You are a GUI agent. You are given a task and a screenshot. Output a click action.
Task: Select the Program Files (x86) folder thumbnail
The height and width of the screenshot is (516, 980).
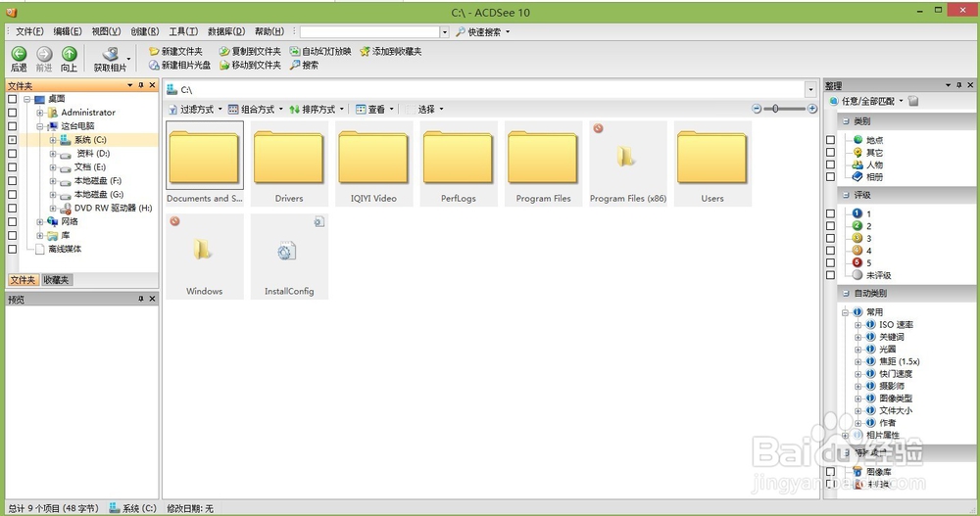click(x=628, y=164)
